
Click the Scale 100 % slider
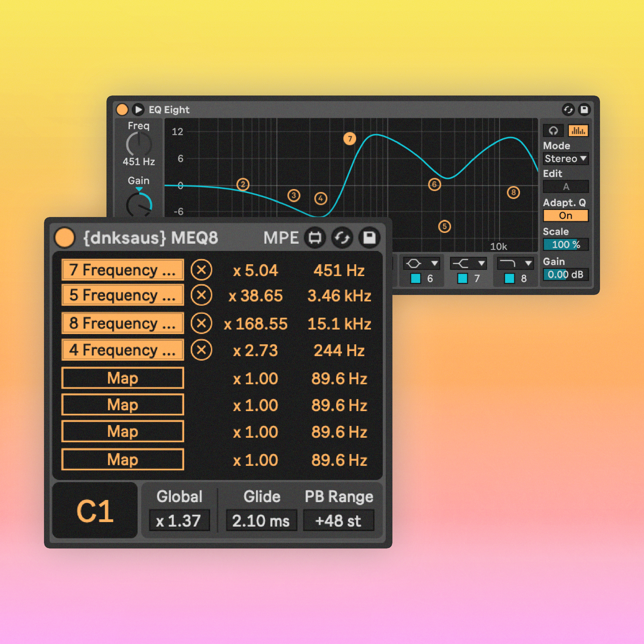pyautogui.click(x=565, y=245)
